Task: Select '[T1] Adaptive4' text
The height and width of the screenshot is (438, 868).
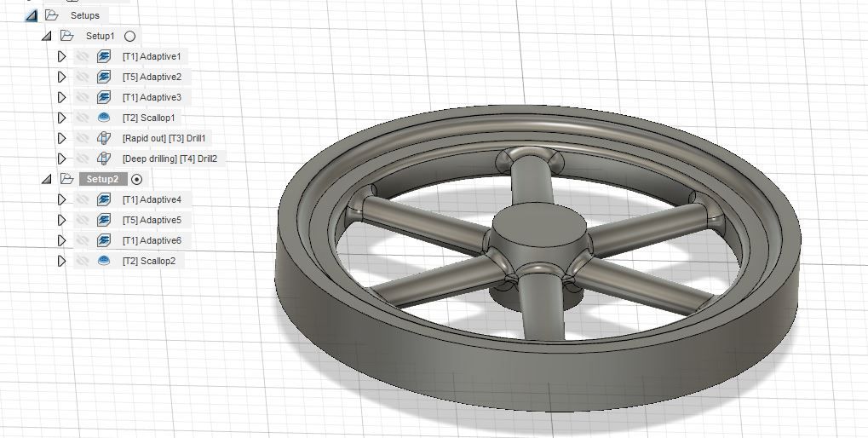Action: (152, 199)
